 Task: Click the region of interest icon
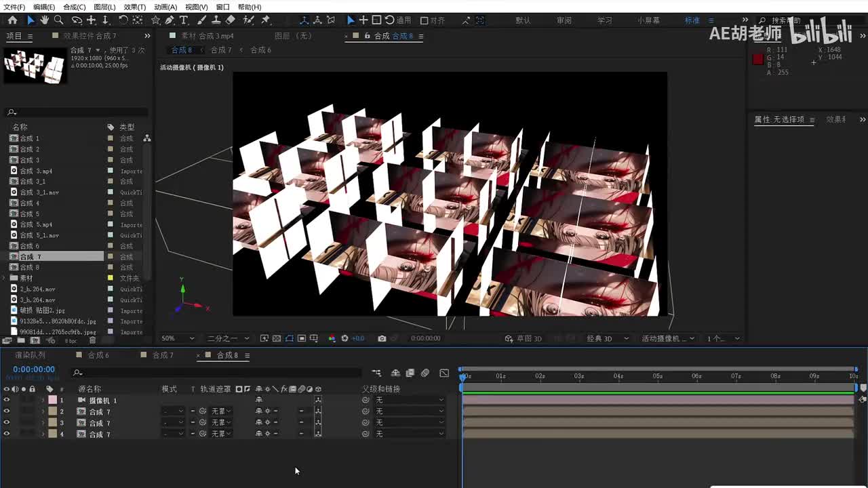302,338
